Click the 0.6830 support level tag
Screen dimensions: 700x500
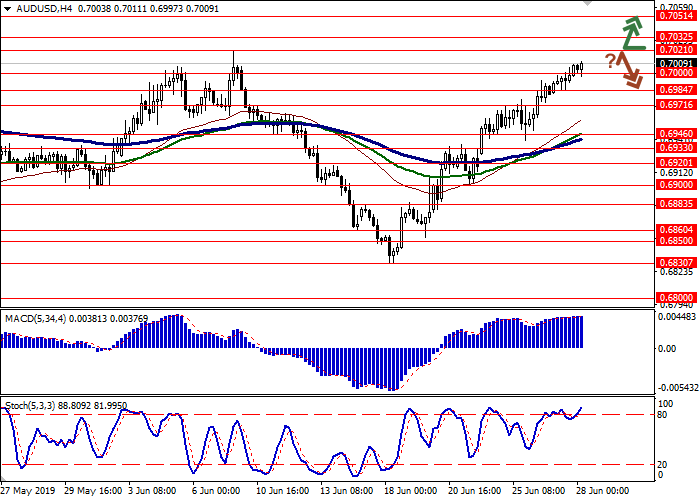(x=676, y=263)
